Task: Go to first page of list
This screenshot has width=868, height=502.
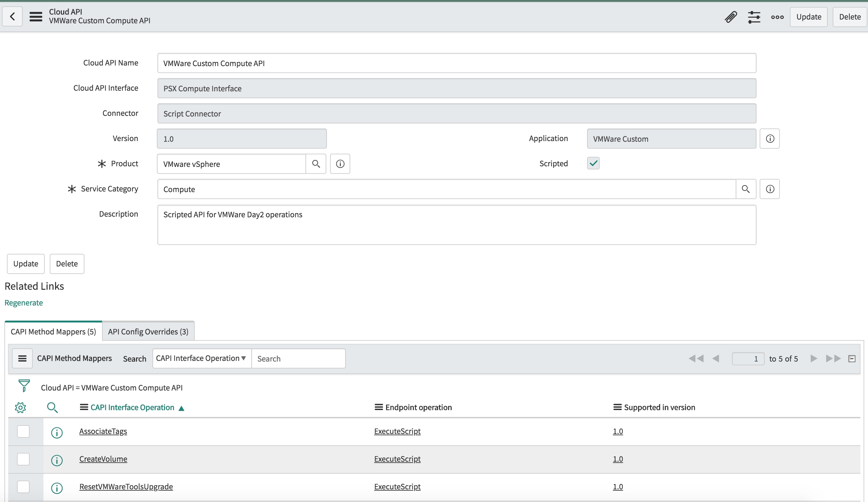Action: click(696, 358)
